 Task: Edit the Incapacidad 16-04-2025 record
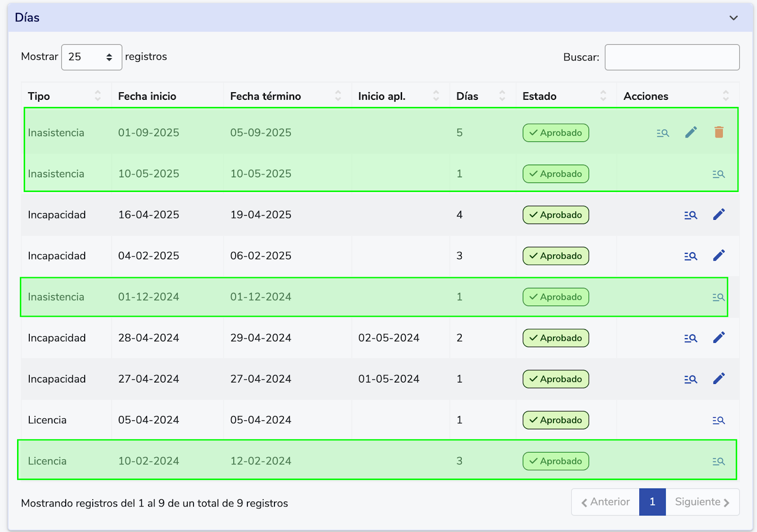pos(719,215)
